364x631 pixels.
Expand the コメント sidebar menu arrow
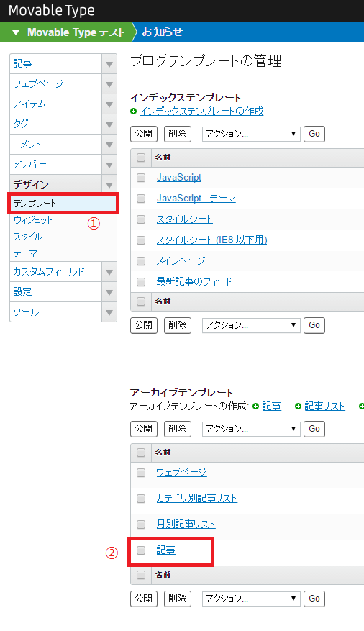(x=109, y=145)
